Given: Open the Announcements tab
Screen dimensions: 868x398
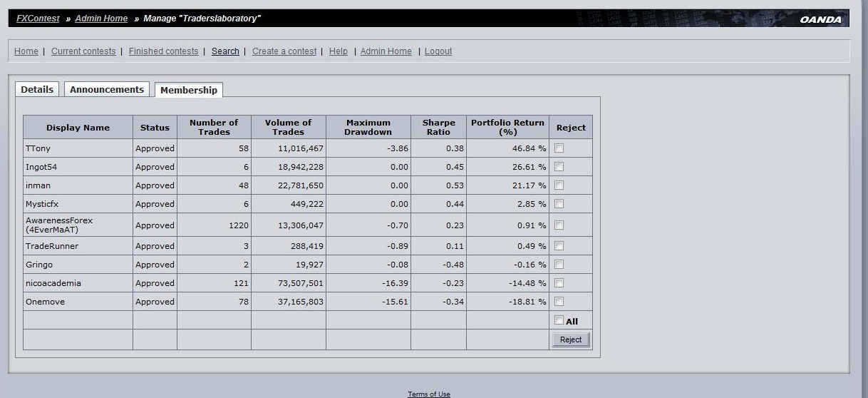Looking at the screenshot, I should click(107, 89).
